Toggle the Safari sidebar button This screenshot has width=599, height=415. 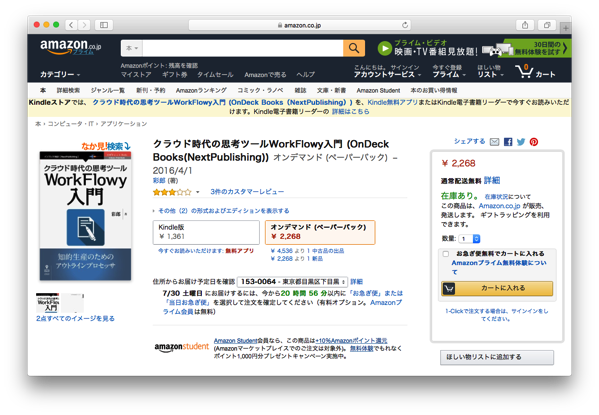pyautogui.click(x=104, y=25)
